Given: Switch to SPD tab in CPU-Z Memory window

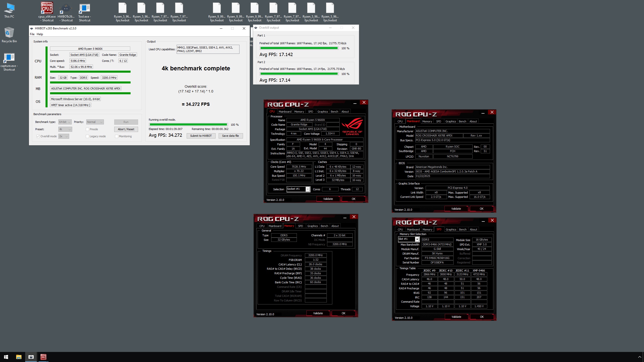Looking at the screenshot, I should tap(300, 226).
